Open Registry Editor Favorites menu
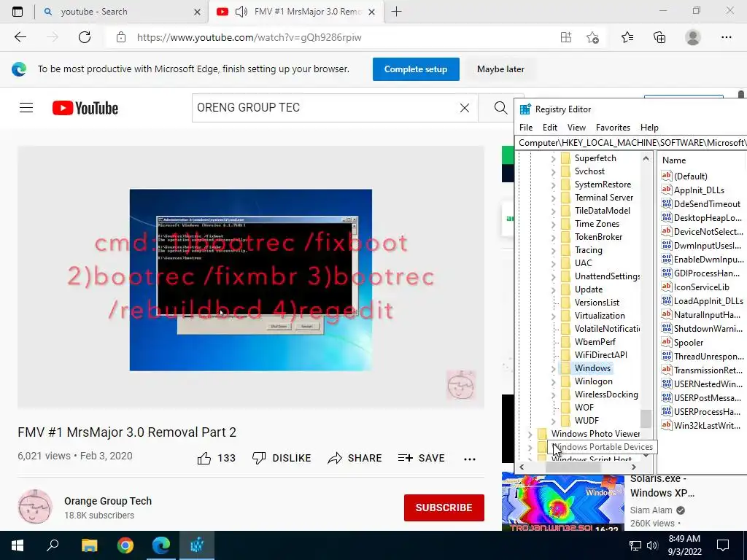This screenshot has width=747, height=560. pyautogui.click(x=613, y=127)
